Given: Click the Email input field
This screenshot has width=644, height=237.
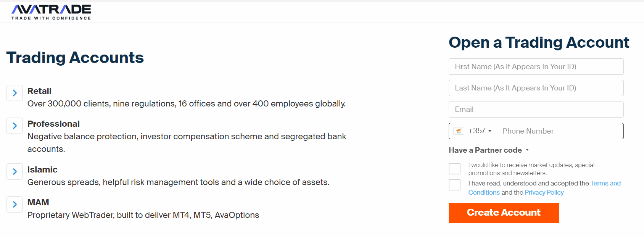Looking at the screenshot, I should [536, 110].
